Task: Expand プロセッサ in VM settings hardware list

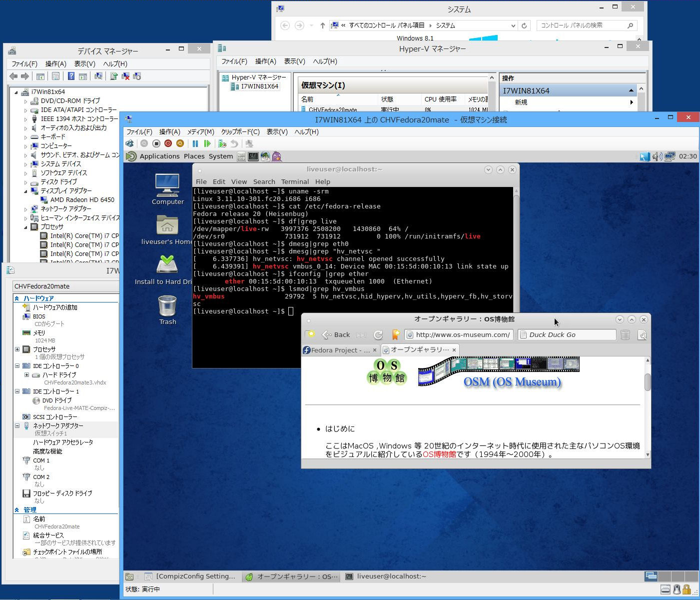Action: 17,349
